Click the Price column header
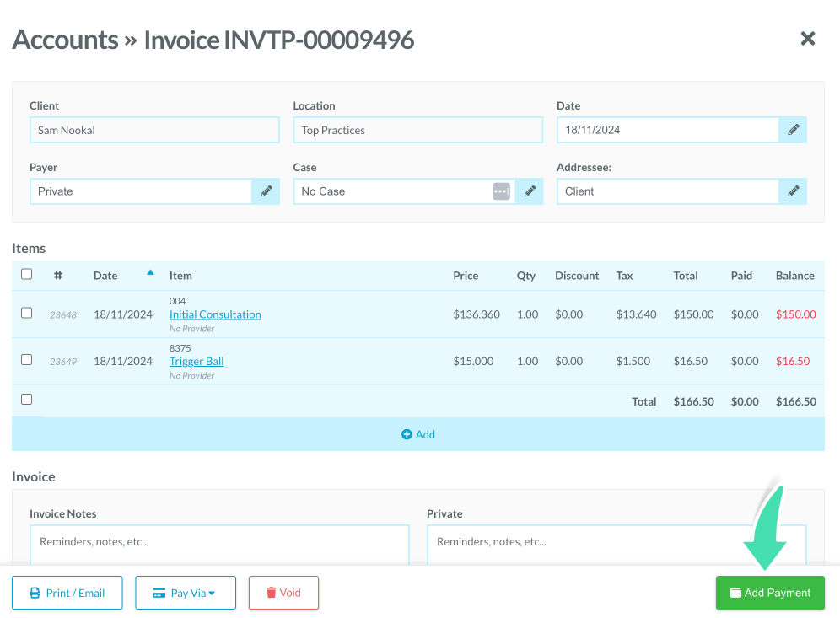The width and height of the screenshot is (840, 618). coord(466,275)
